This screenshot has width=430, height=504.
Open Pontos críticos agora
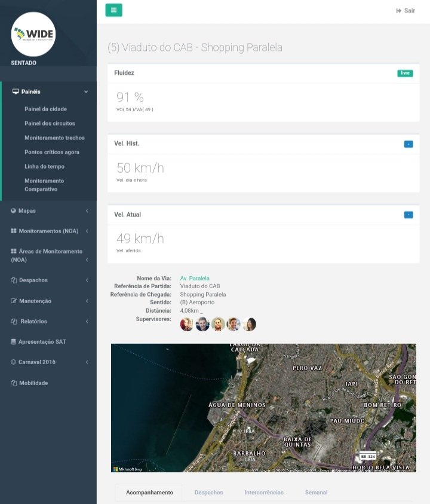tap(52, 152)
